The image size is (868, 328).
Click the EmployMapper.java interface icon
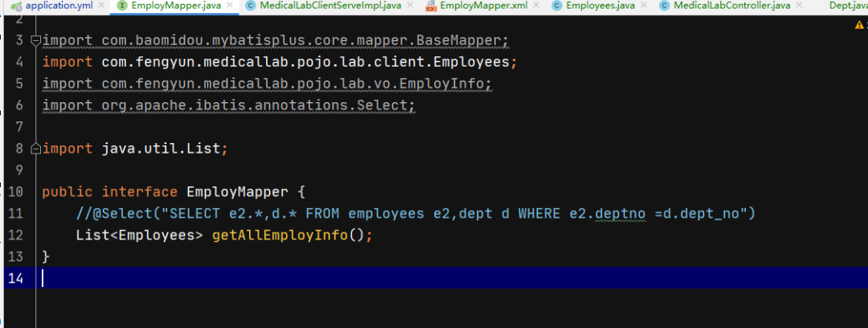[122, 6]
